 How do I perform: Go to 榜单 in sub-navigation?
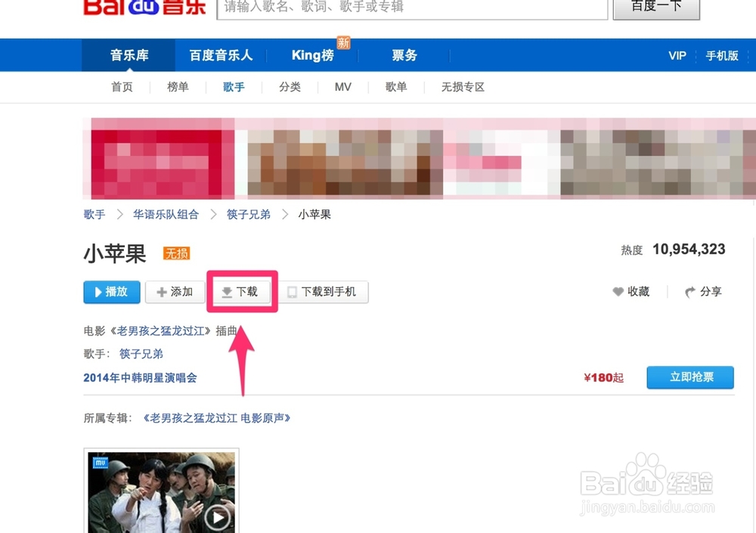[x=178, y=87]
